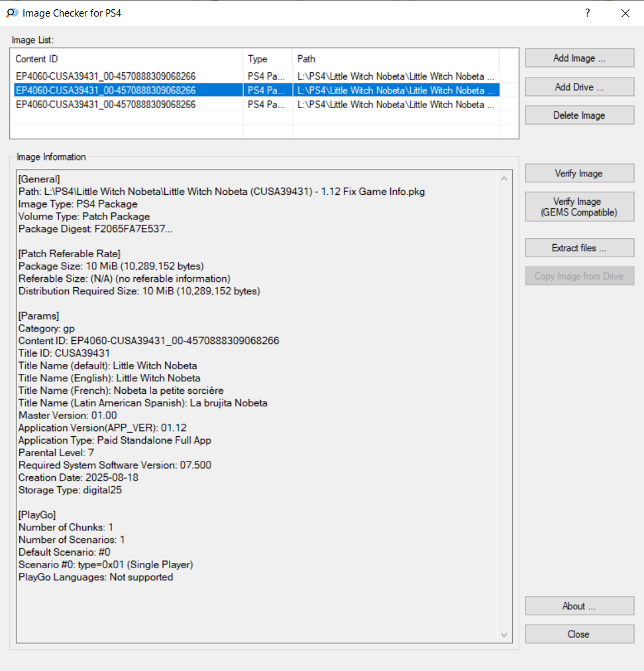The width and height of the screenshot is (644, 671).
Task: Click the Image Checker app icon
Action: click(x=12, y=13)
